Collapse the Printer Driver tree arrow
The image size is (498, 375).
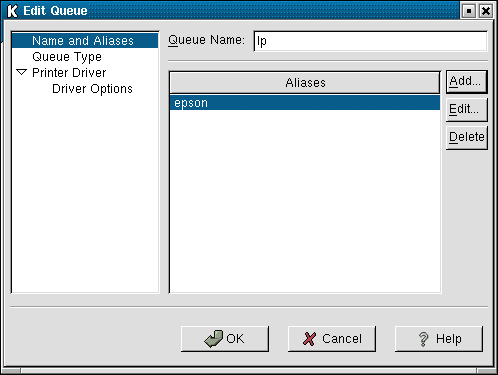(22, 72)
